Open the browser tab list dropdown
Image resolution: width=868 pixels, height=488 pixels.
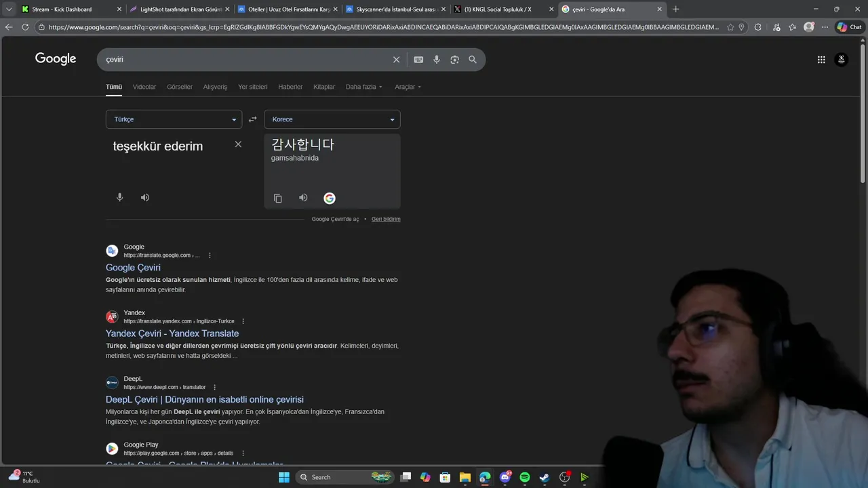9,9
